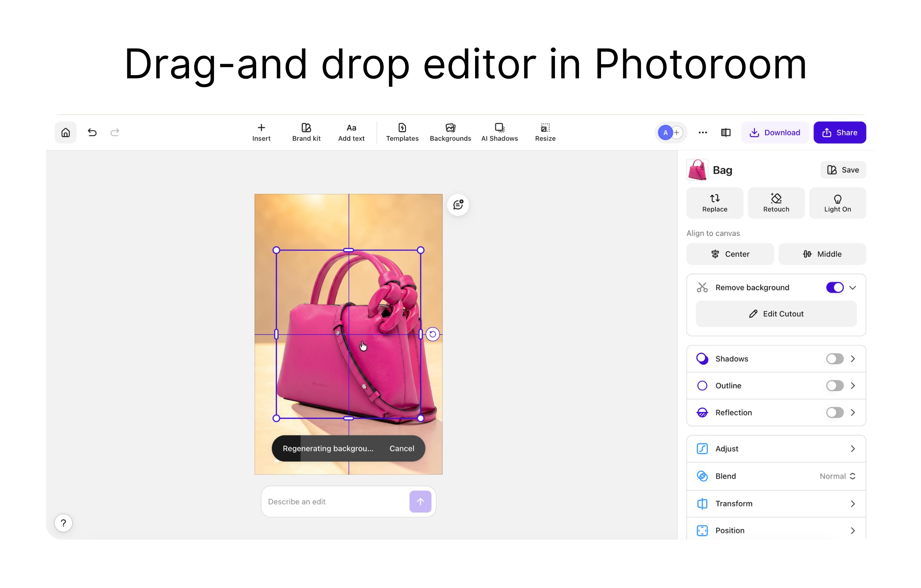Screen dimensions: 921x588
Task: Share the design
Action: pos(839,132)
